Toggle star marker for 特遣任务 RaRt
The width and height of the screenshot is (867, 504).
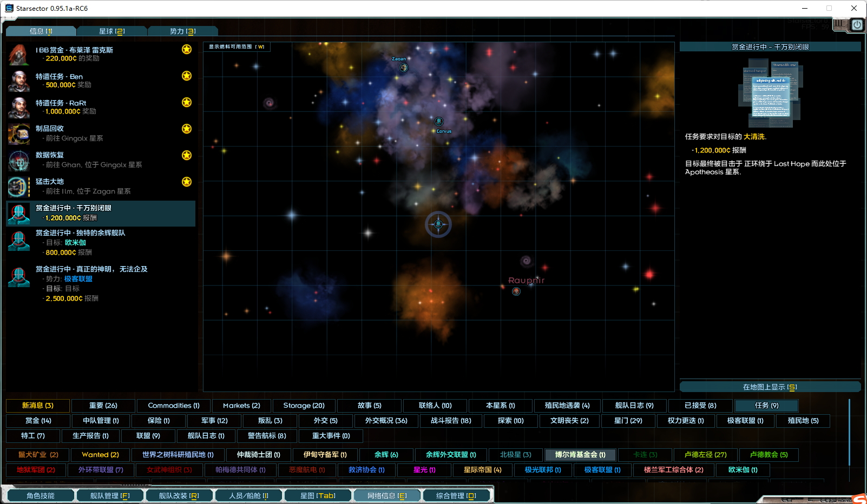tap(187, 102)
